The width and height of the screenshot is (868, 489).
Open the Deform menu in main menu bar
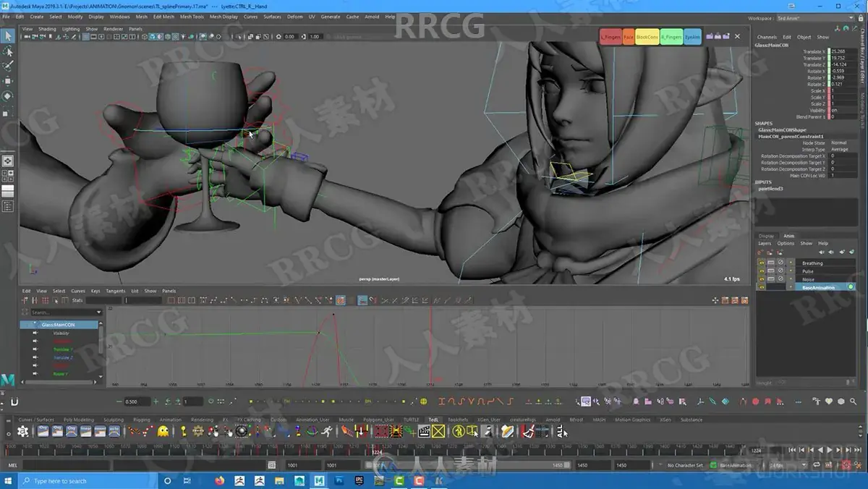(294, 17)
